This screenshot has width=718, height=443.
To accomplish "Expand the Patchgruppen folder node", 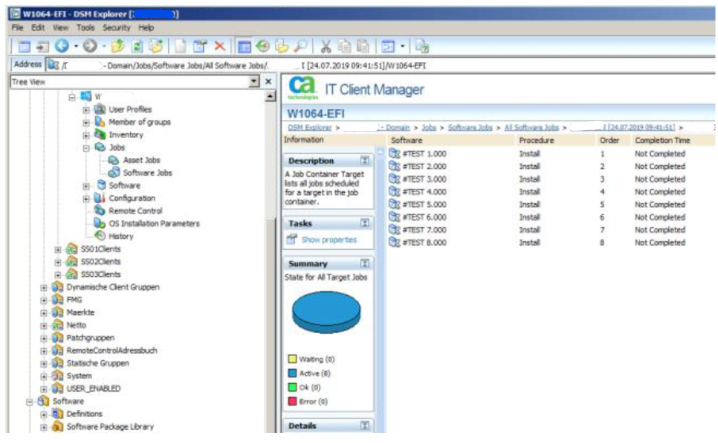I will (x=43, y=337).
